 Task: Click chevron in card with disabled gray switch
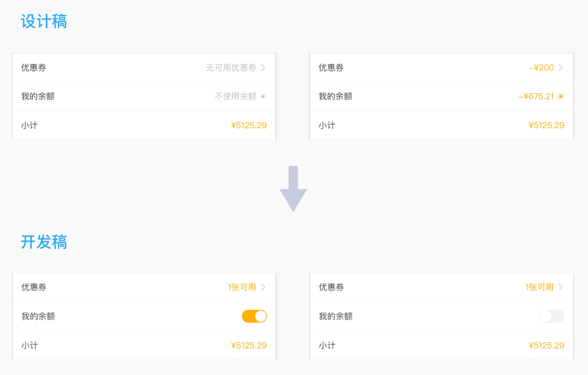[x=561, y=287]
